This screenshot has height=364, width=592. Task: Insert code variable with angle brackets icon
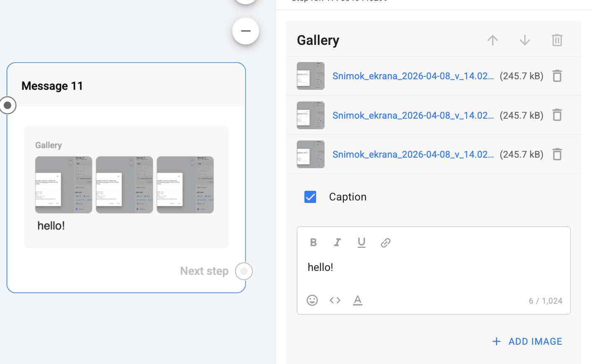pyautogui.click(x=335, y=300)
